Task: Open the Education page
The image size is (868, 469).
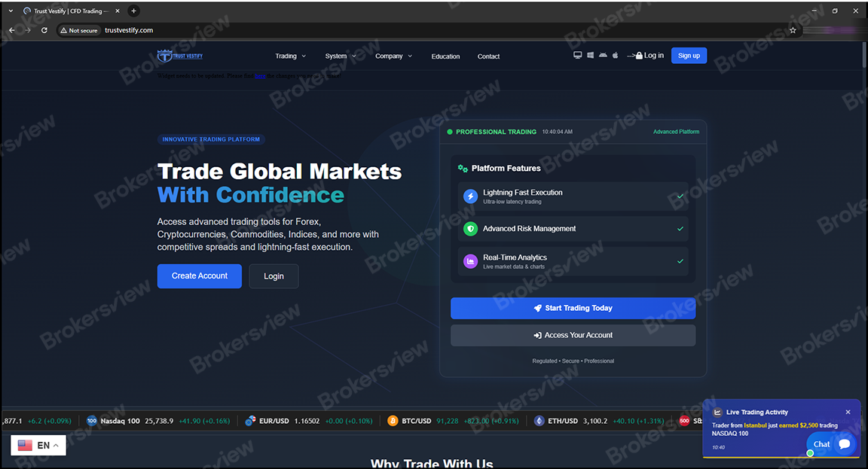Action: 445,56
